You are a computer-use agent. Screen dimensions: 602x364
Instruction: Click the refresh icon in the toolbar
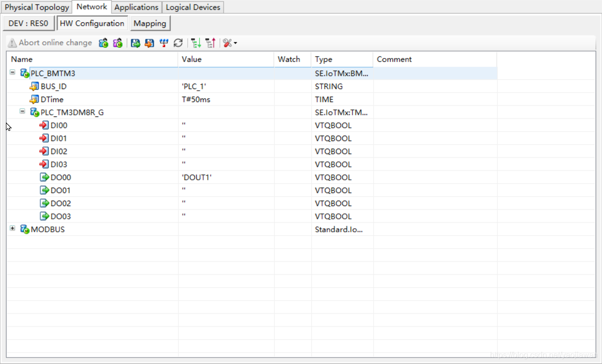pos(178,43)
